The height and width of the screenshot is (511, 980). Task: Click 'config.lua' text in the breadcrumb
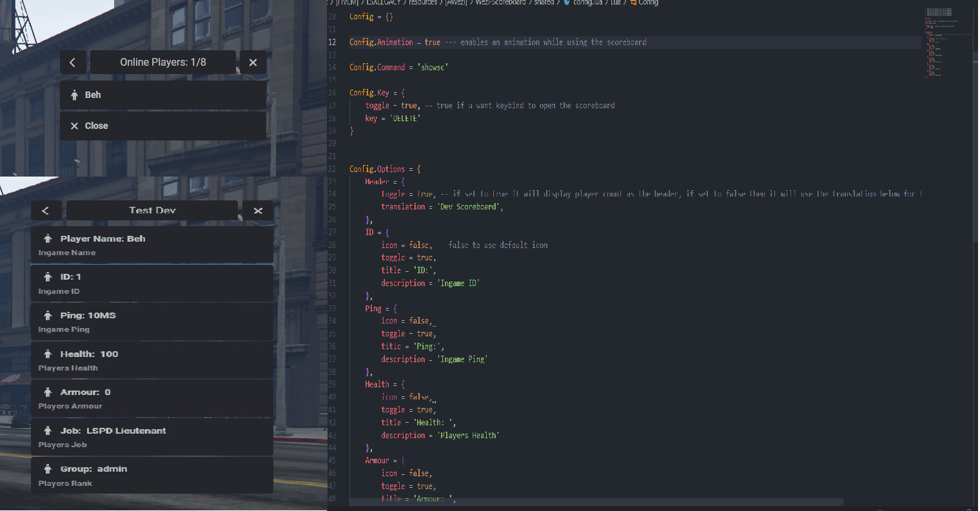pos(589,3)
